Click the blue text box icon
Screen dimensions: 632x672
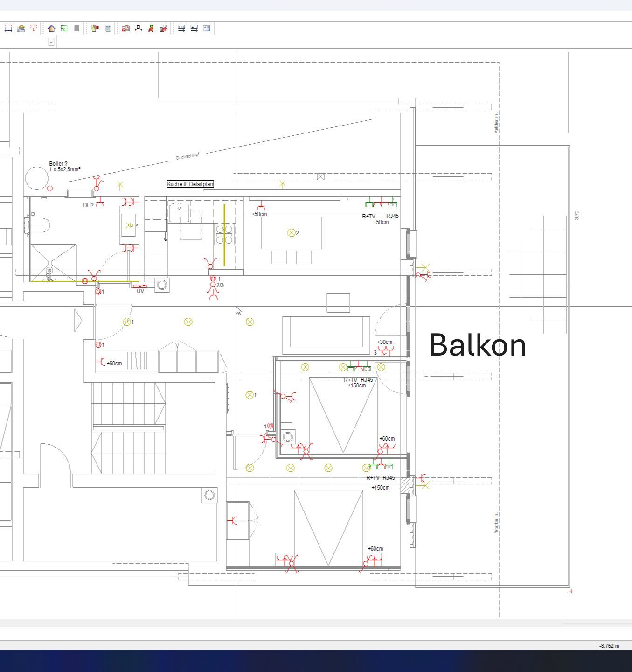coord(207,28)
